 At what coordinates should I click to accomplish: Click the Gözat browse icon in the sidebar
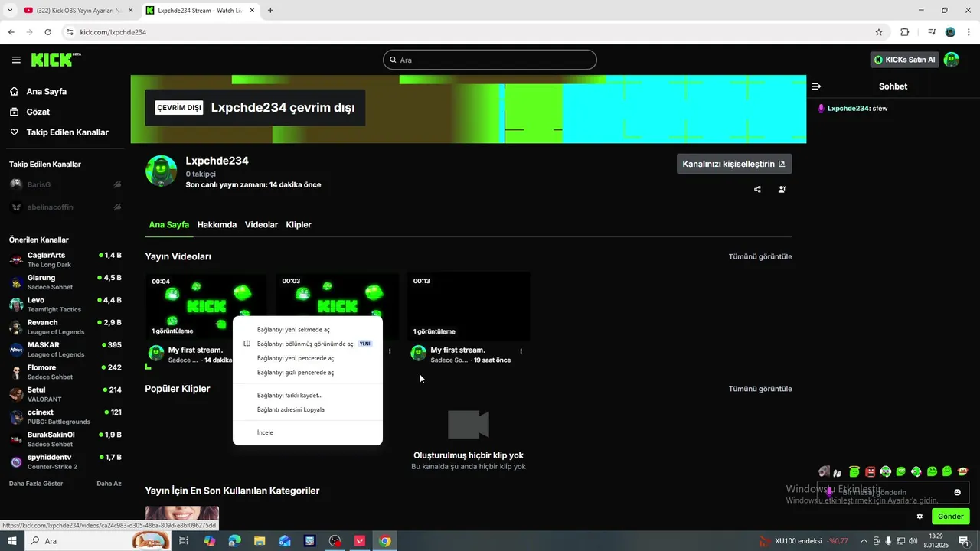(15, 112)
